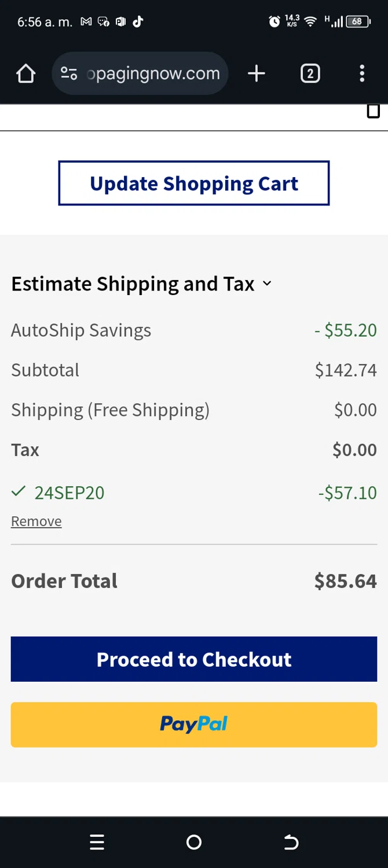
Task: Open the tab switcher showing 2 tabs
Action: pos(310,73)
